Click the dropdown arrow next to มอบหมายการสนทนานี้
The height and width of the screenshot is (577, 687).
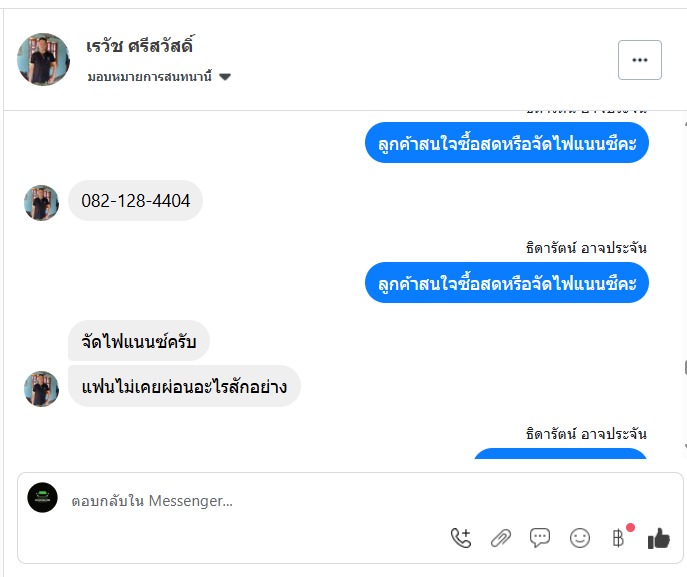tap(225, 77)
